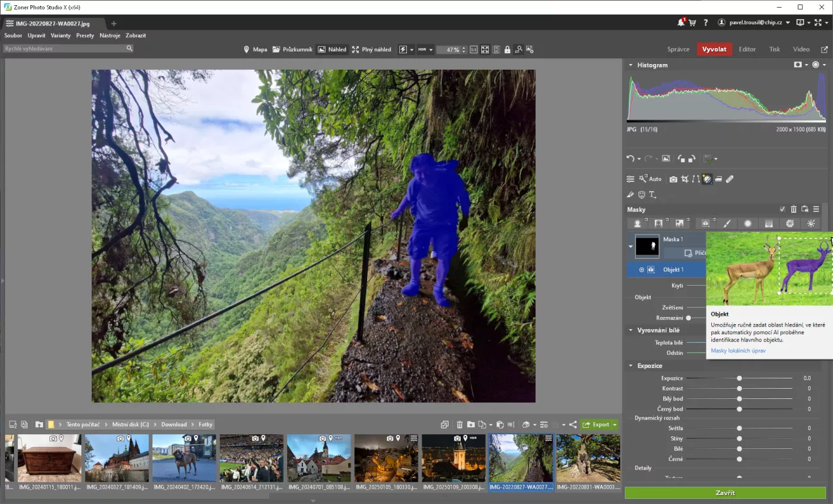
Task: Switch to the Editor tab
Action: [747, 49]
